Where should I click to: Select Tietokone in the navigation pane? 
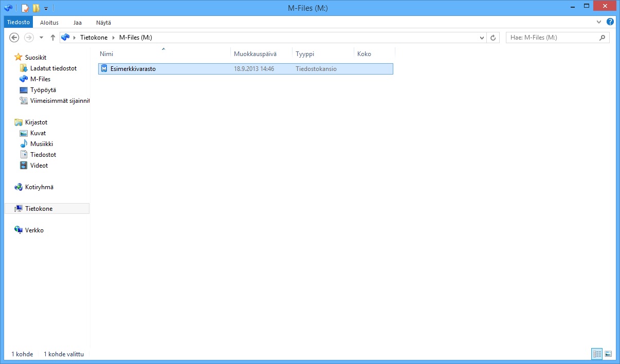(x=47, y=209)
